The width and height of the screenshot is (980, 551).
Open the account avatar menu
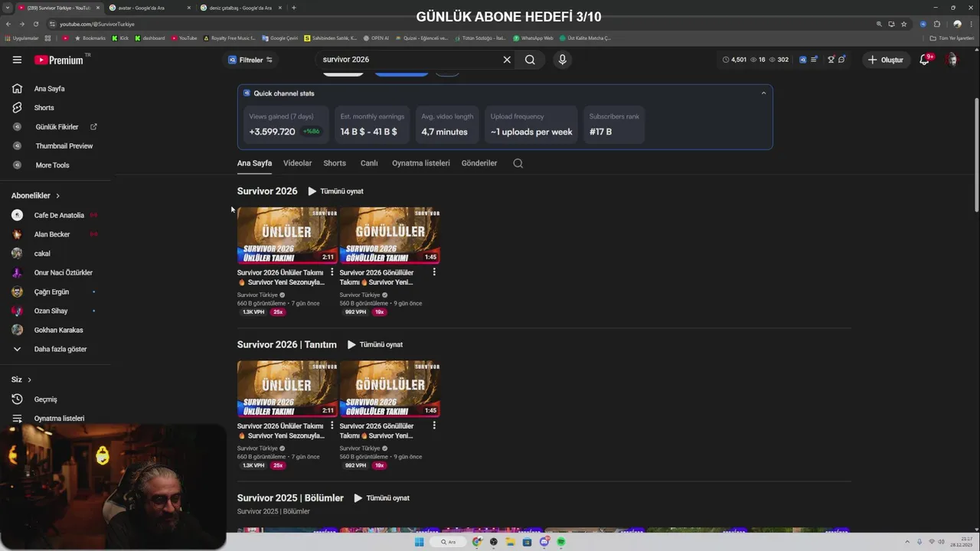tap(952, 60)
